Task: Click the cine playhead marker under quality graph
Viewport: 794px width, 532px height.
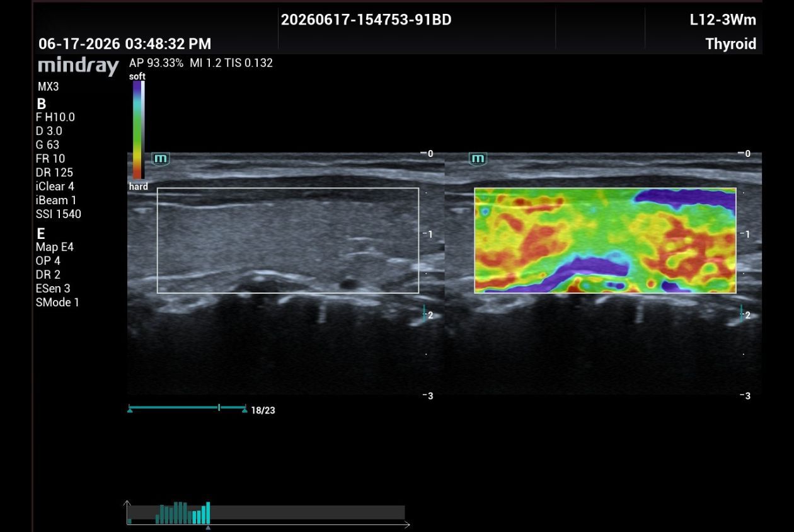Action: (208, 528)
